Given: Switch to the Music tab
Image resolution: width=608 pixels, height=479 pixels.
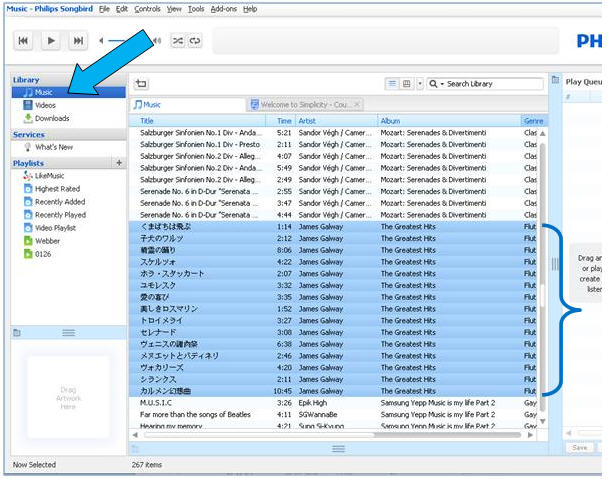Looking at the screenshot, I should pos(188,105).
